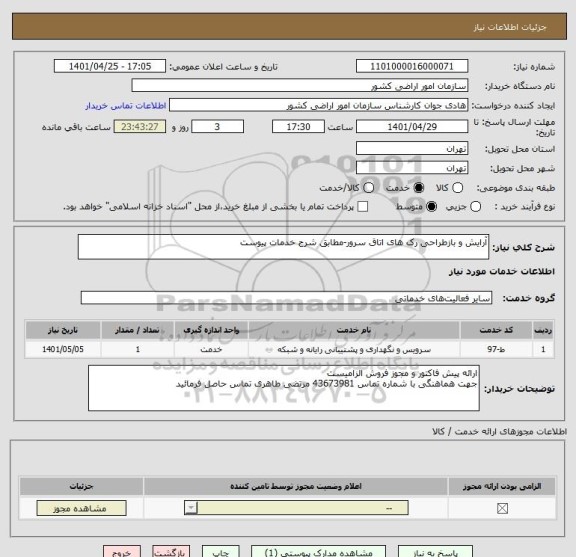Click the گروه خدمت service group field

[x=286, y=298]
